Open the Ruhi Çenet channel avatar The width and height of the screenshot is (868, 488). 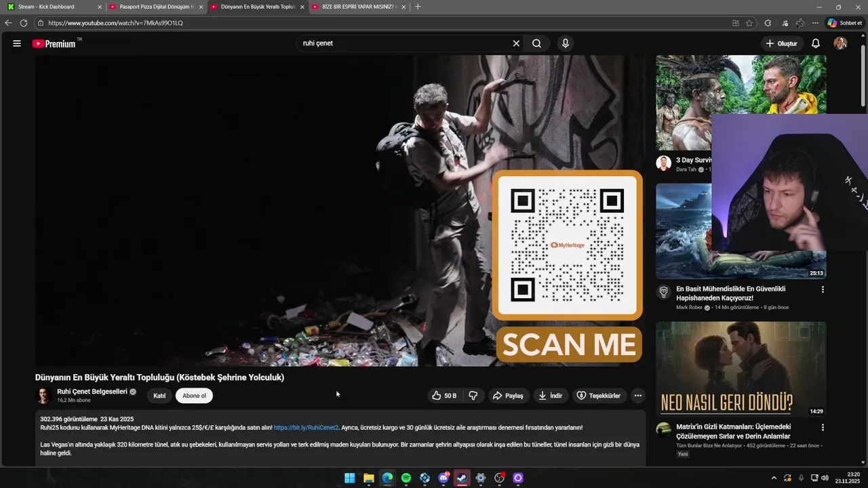coord(43,396)
